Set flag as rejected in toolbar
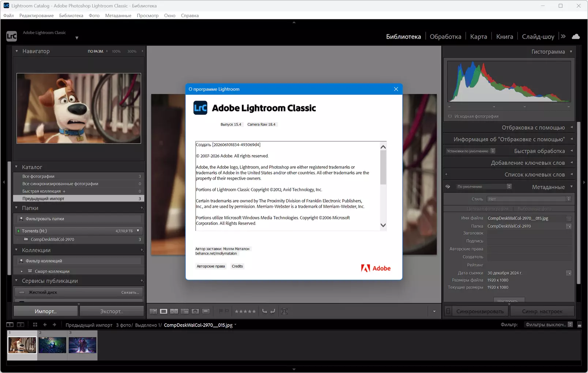 227,311
